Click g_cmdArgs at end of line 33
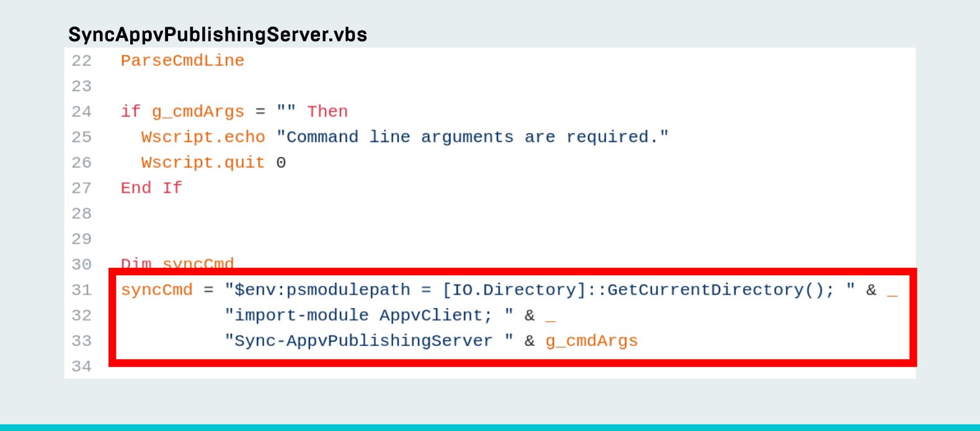Image resolution: width=980 pixels, height=431 pixels. (x=592, y=342)
